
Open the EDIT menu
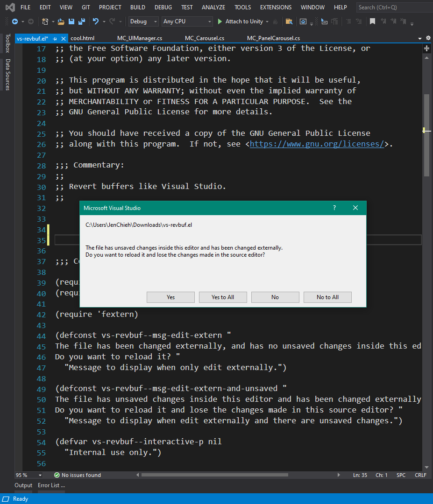coord(45,7)
